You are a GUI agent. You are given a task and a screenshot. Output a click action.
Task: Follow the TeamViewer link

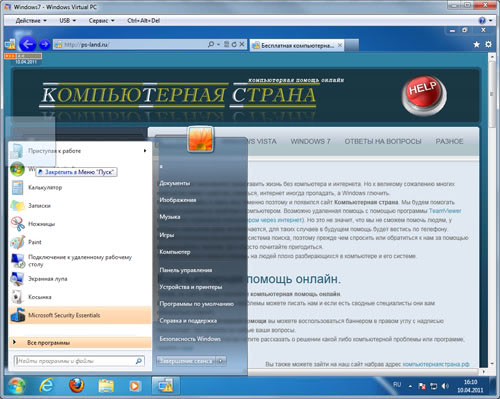tap(445, 211)
